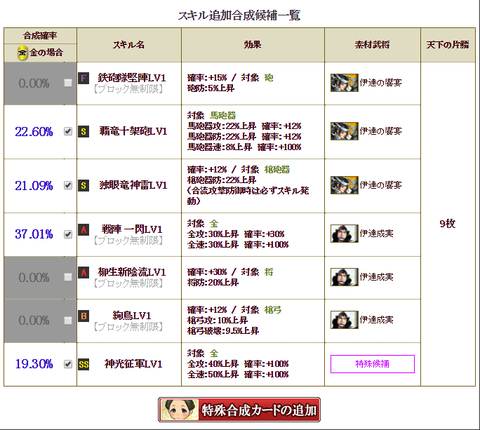Select the skill name 鉄砲隊堅陣LV1
Screen dimensions: 480x430
coord(132,78)
